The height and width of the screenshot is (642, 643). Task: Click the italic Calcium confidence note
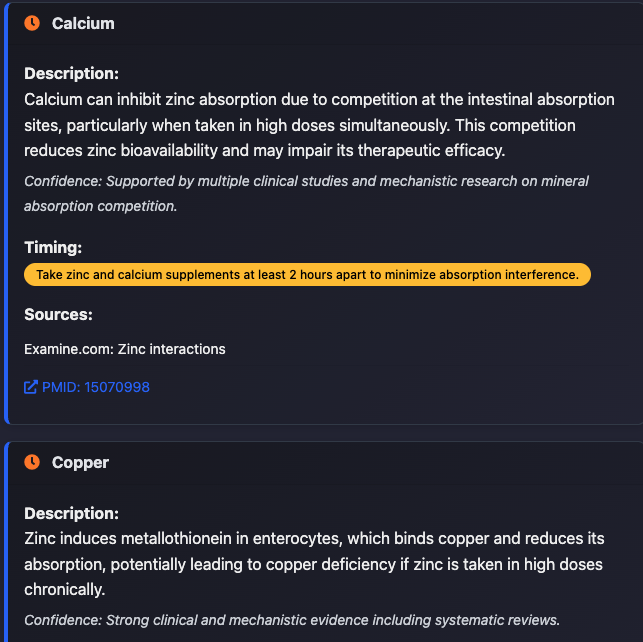[x=306, y=194]
